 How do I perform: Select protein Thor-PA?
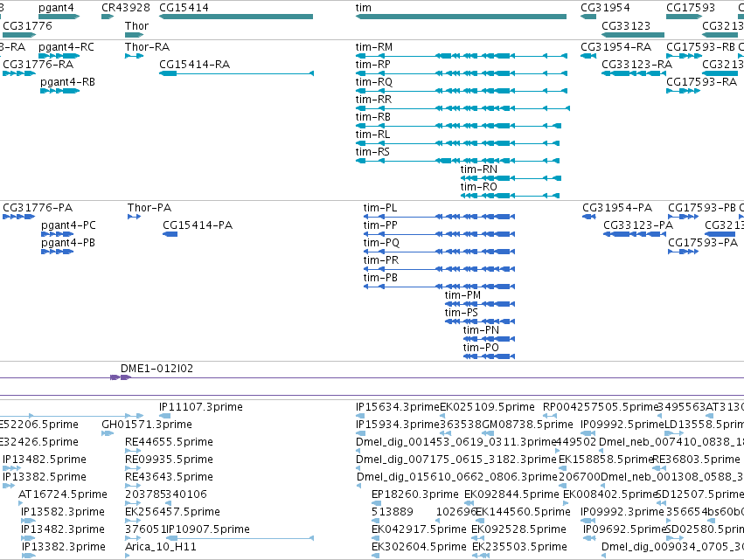point(135,217)
